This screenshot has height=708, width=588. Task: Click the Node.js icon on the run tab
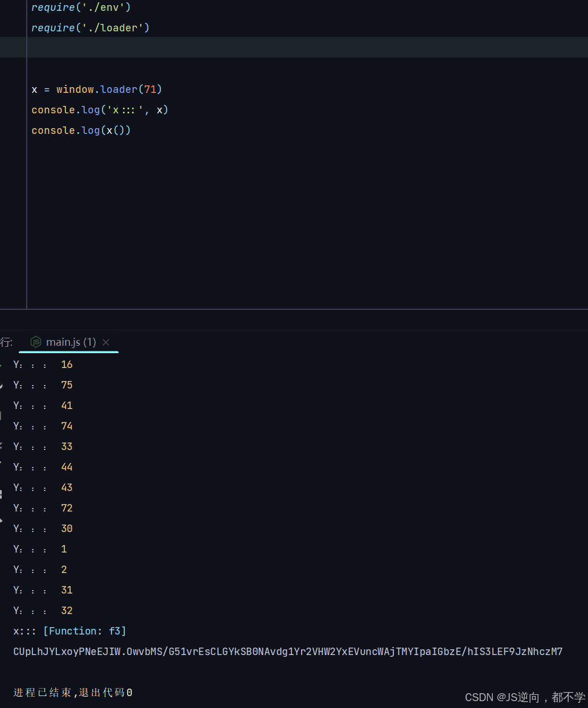[36, 342]
